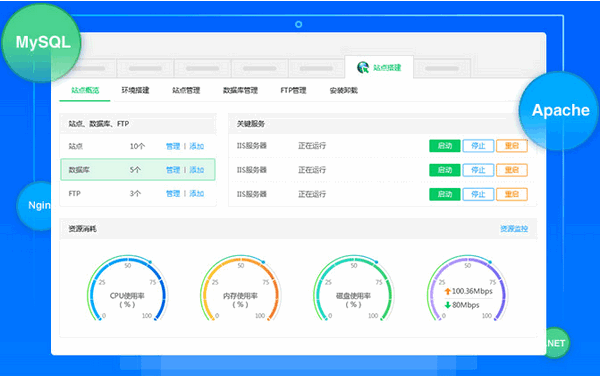This screenshot has width=600, height=377.
Task: Click 管理 link in 站点 row
Action: coord(173,146)
